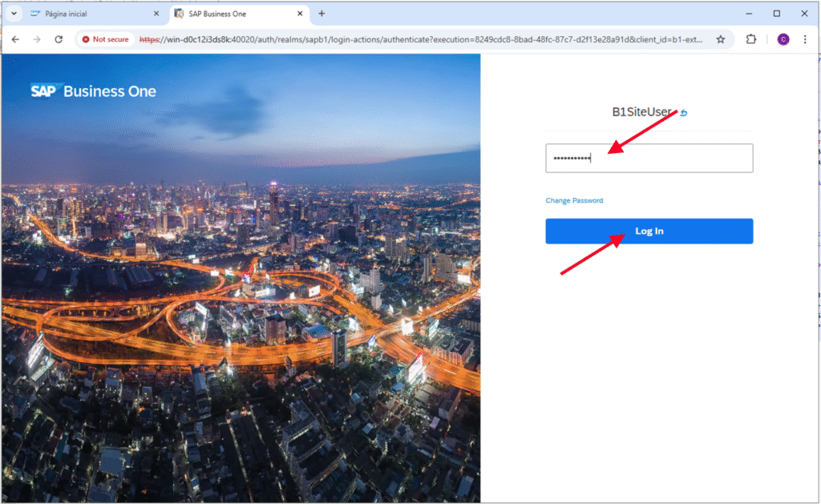Click the reset login icon beside B1SiteUser
This screenshot has width=821, height=504.
pyautogui.click(x=683, y=113)
